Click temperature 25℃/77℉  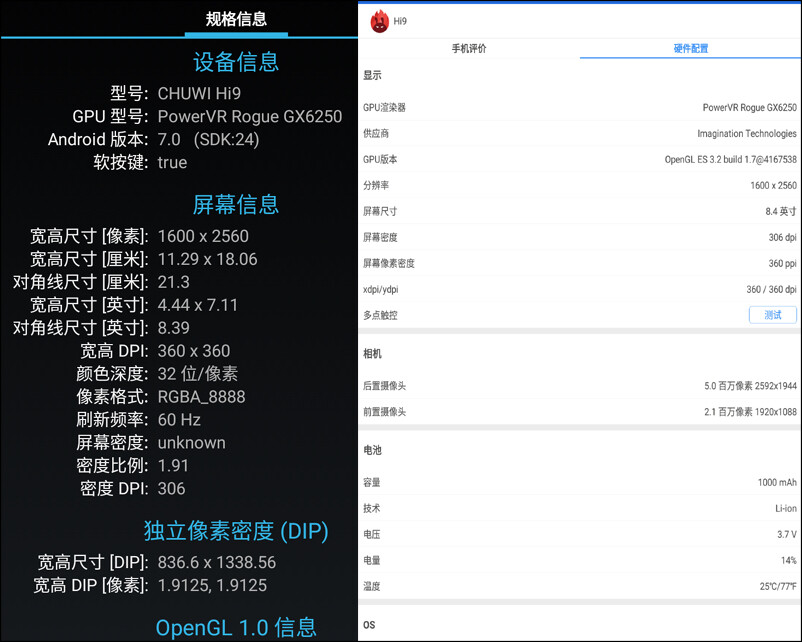pyautogui.click(x=778, y=586)
